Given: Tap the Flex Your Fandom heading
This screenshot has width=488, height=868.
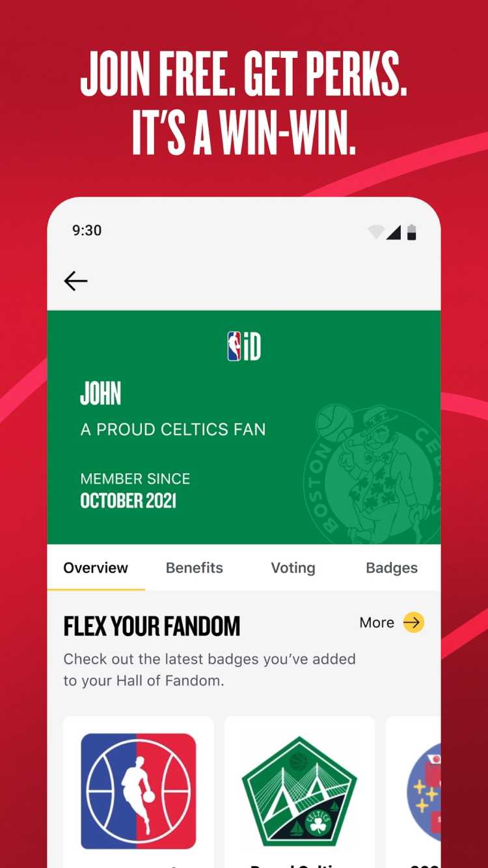Looking at the screenshot, I should point(152,626).
